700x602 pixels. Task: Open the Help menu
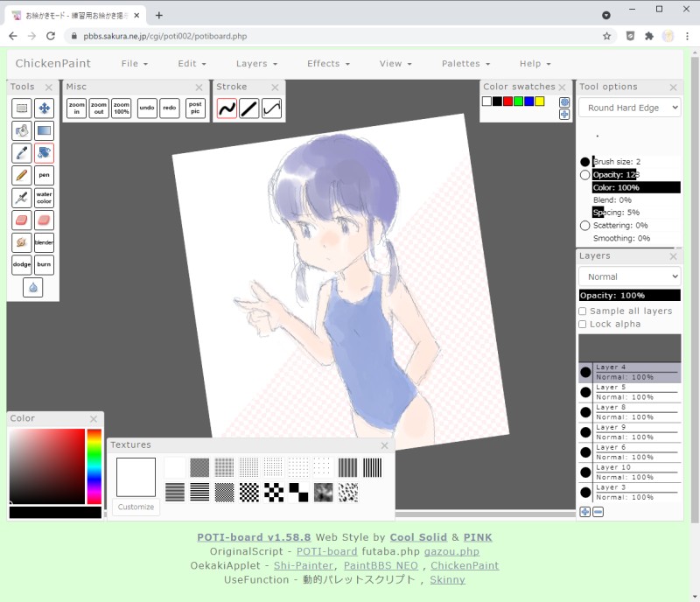(x=535, y=64)
